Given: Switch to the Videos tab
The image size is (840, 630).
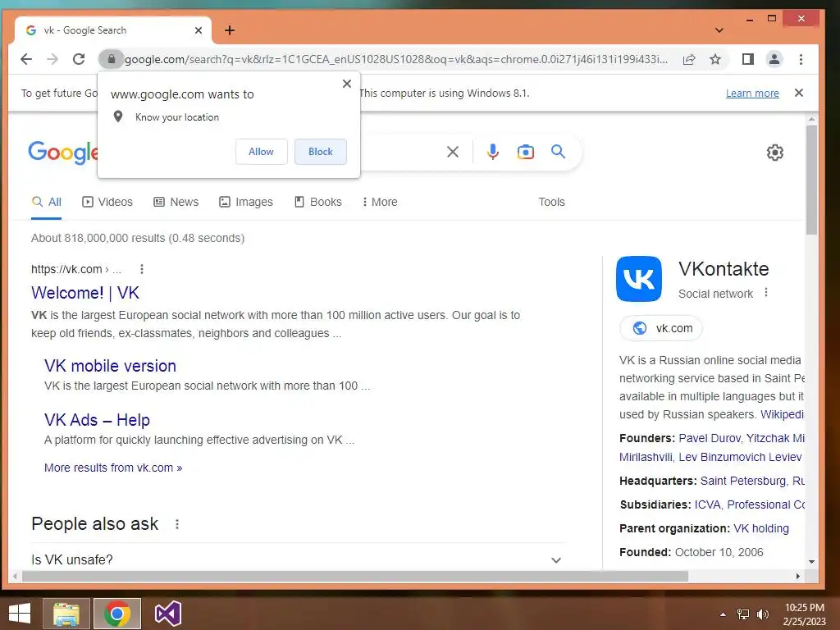Looking at the screenshot, I should click(x=107, y=202).
